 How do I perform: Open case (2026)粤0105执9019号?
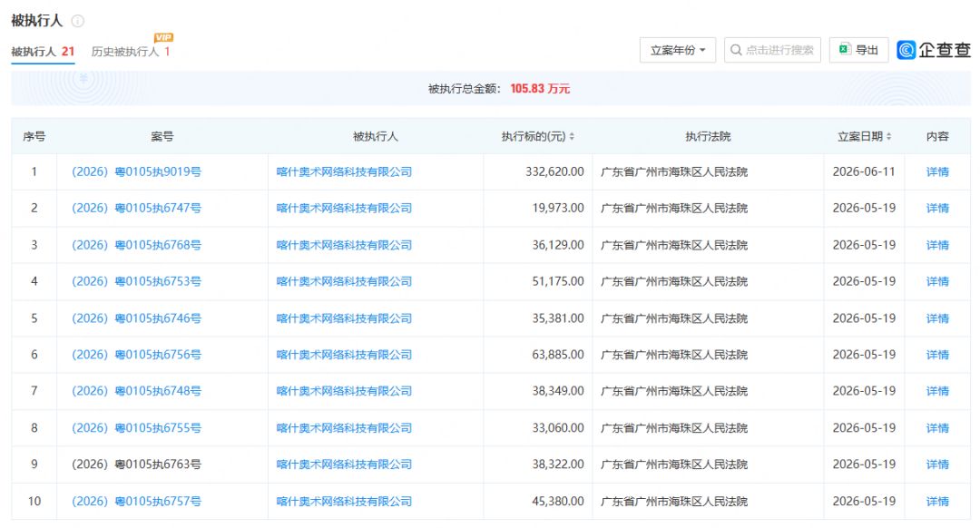tap(136, 171)
